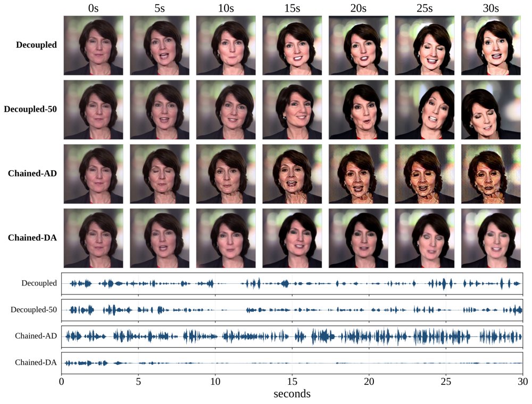Pick the Chained-DA image at 5s

[x=160, y=238]
